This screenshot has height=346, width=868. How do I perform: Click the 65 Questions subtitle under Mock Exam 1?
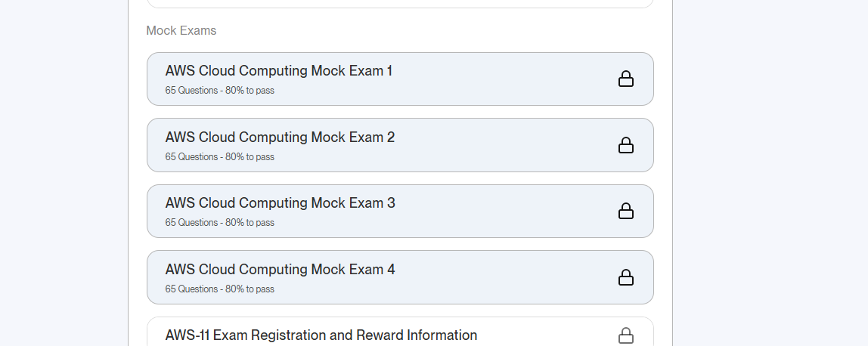191,90
